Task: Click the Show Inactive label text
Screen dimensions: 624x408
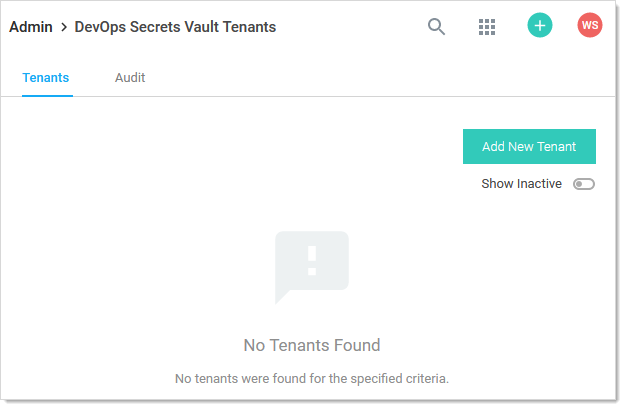Action: [x=521, y=184]
